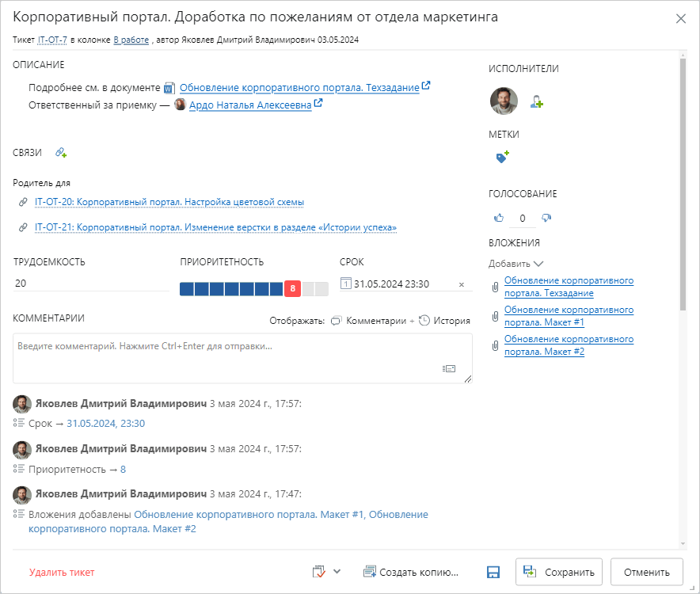The image size is (700, 594).
Task: Toggle История display filter
Action: (x=444, y=321)
